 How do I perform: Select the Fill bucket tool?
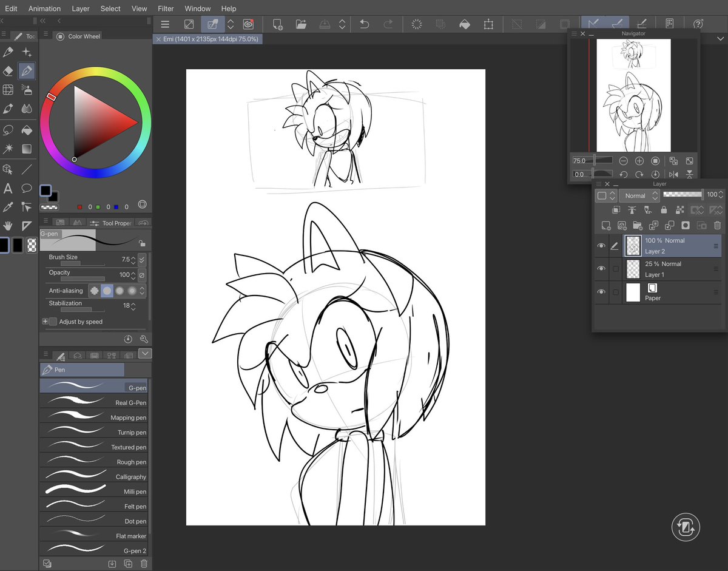[x=27, y=130]
